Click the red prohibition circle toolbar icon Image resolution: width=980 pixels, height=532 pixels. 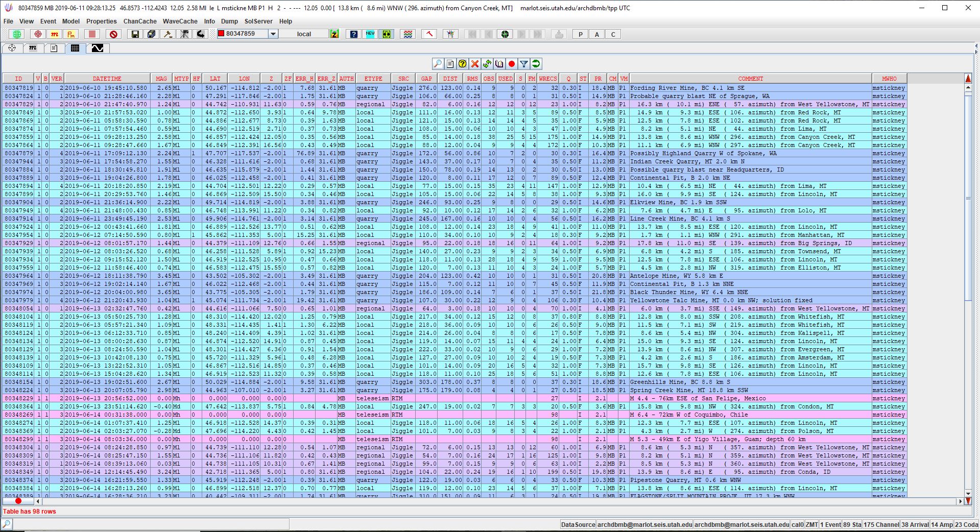[114, 34]
